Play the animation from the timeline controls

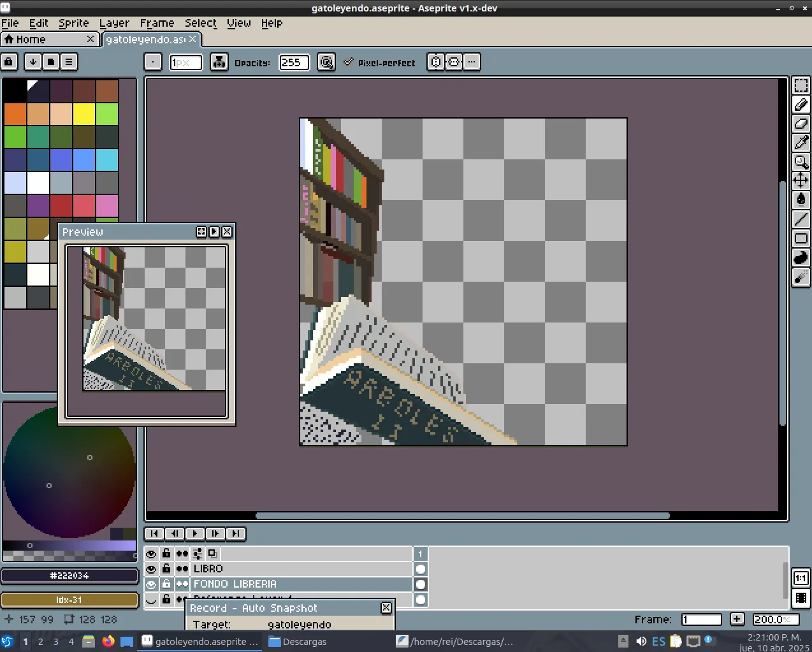[195, 533]
